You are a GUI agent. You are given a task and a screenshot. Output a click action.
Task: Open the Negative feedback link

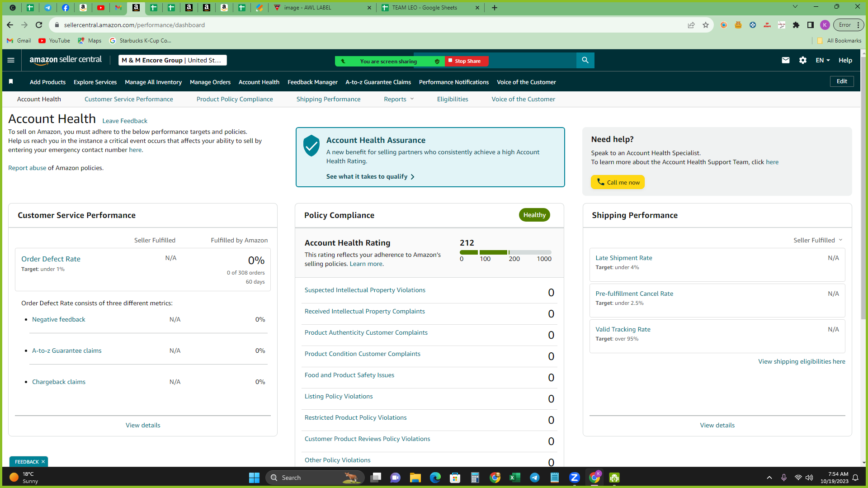point(59,319)
